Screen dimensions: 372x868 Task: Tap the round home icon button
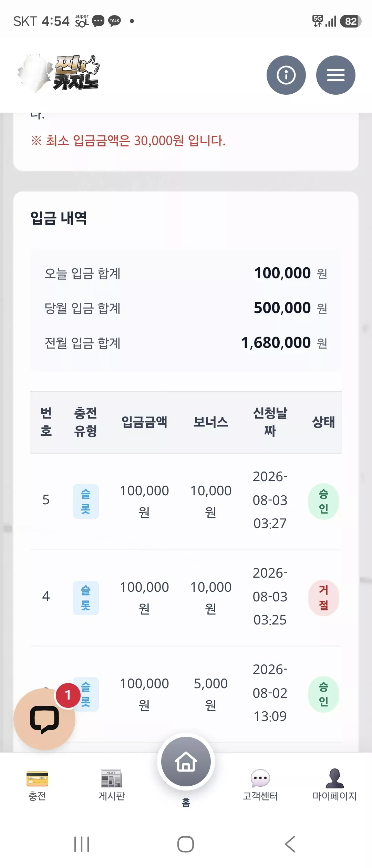[x=186, y=762]
